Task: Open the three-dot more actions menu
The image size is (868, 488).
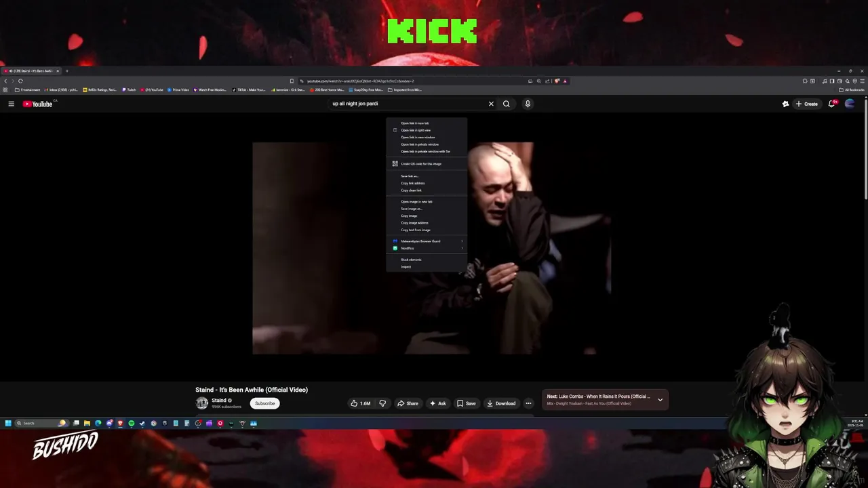Action: (528, 403)
